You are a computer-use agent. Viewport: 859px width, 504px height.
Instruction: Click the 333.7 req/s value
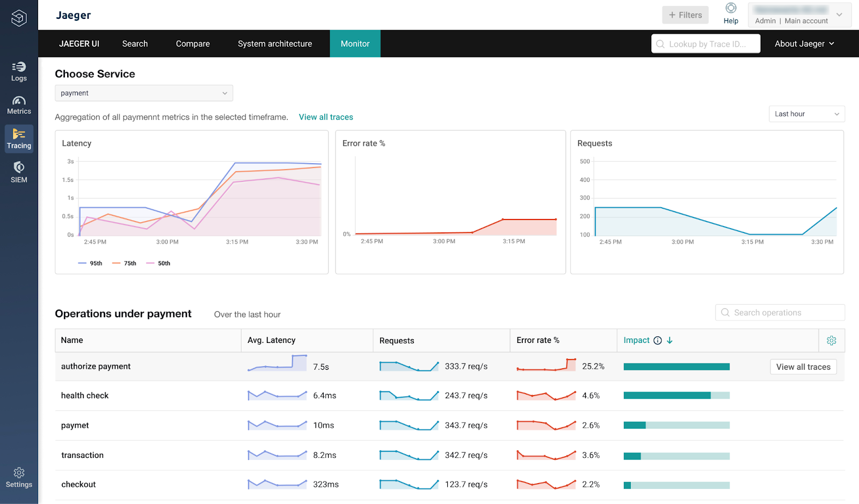[x=466, y=367]
